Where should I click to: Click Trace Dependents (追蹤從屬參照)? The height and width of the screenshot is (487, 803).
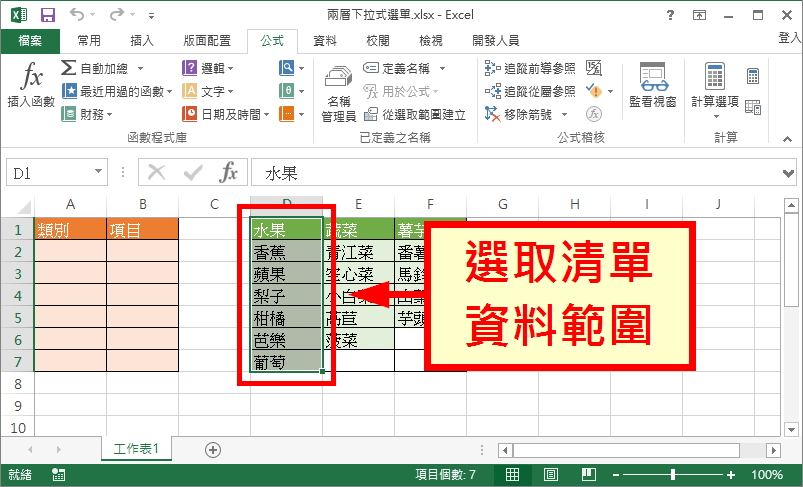pyautogui.click(x=530, y=91)
